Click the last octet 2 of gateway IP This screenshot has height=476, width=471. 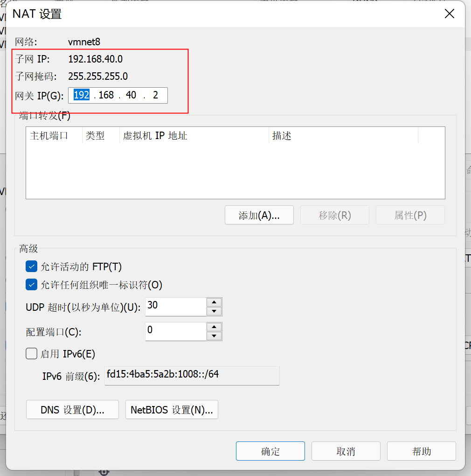(155, 95)
